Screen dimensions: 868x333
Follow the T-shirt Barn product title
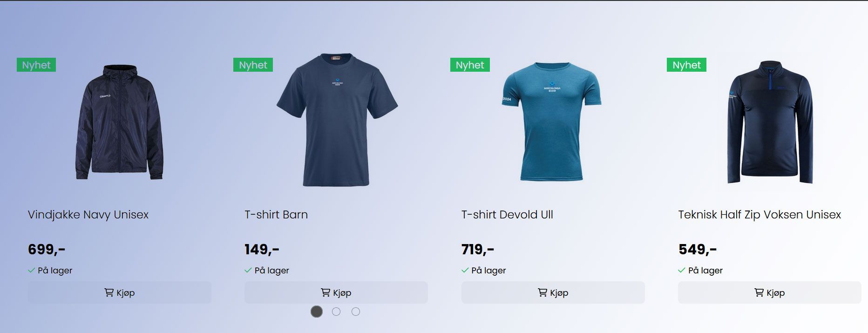(276, 215)
